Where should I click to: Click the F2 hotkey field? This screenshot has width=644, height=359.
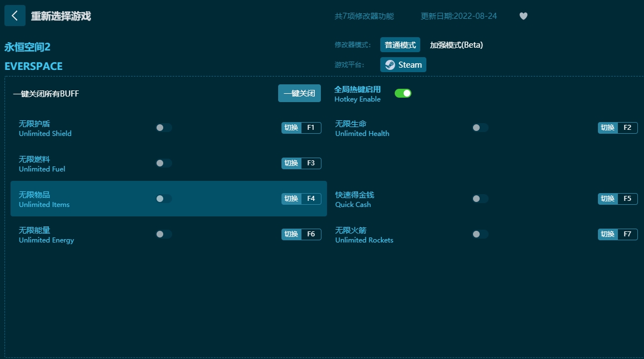627,128
